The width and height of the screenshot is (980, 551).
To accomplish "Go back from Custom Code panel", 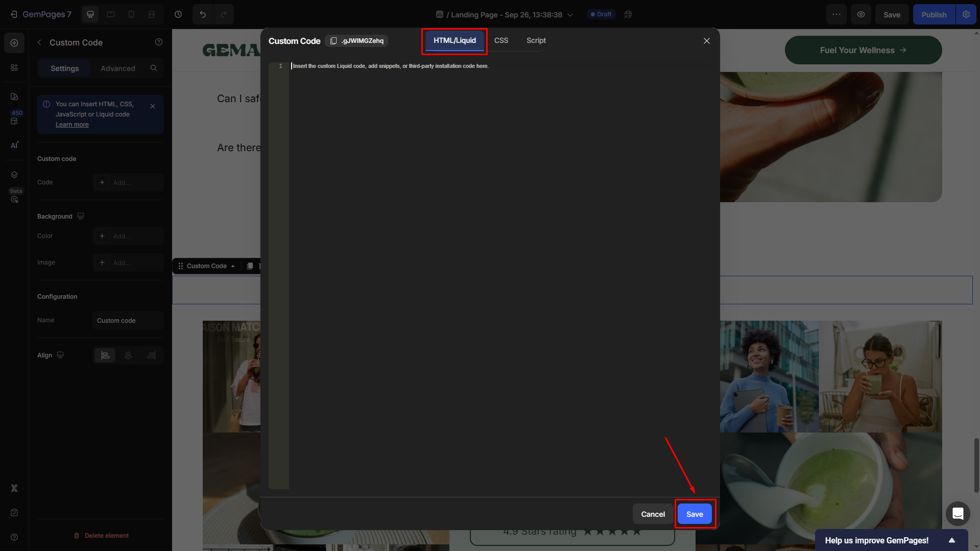I will click(x=39, y=42).
